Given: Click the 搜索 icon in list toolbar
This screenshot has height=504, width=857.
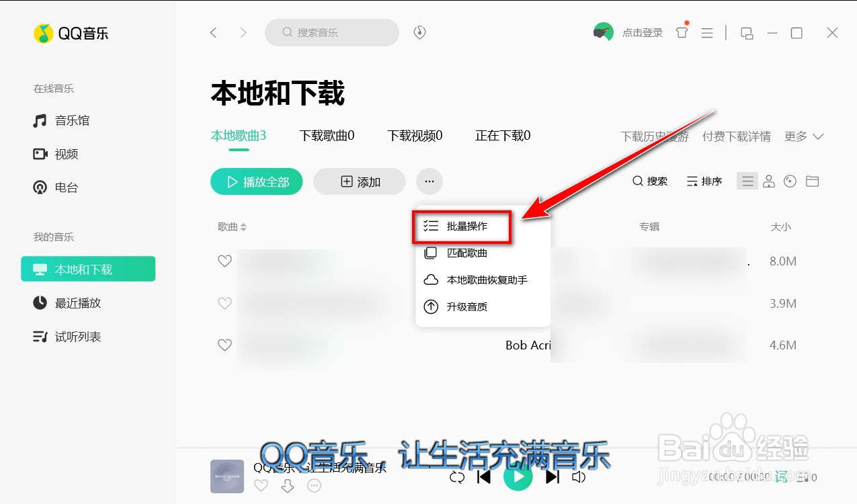Looking at the screenshot, I should (x=650, y=181).
